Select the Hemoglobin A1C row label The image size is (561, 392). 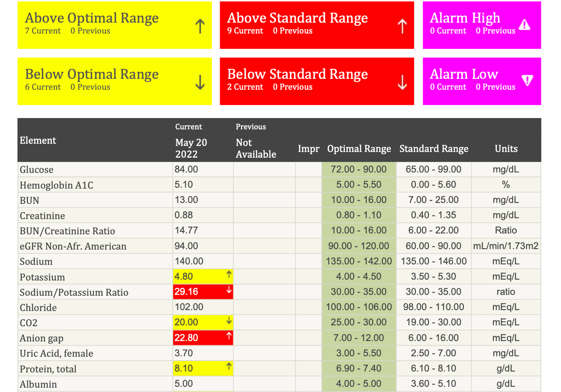pos(56,186)
